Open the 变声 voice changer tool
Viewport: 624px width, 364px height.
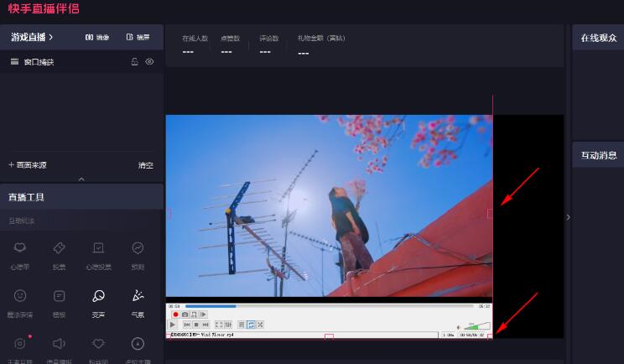[x=98, y=303]
